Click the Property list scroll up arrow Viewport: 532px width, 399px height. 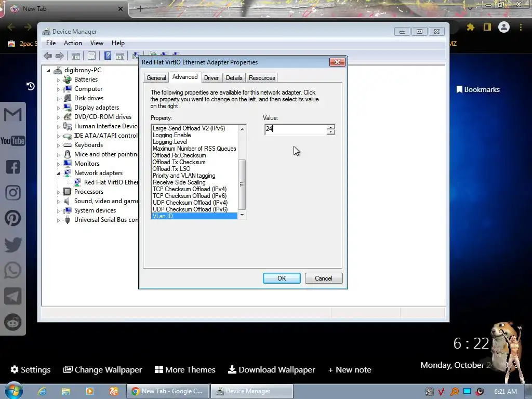(242, 129)
